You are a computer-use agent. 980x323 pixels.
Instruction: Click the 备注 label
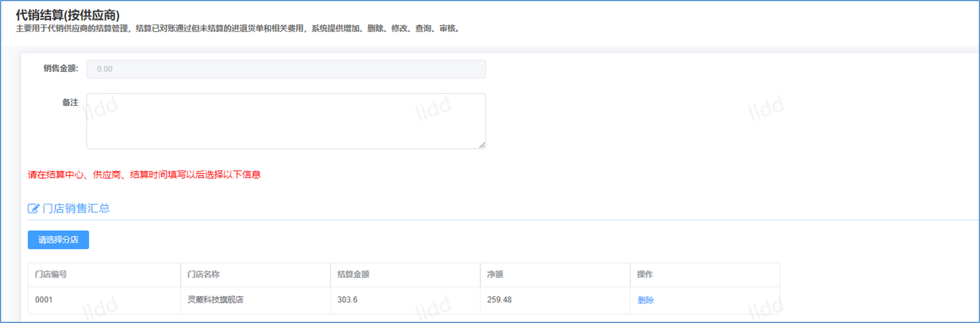[x=70, y=102]
